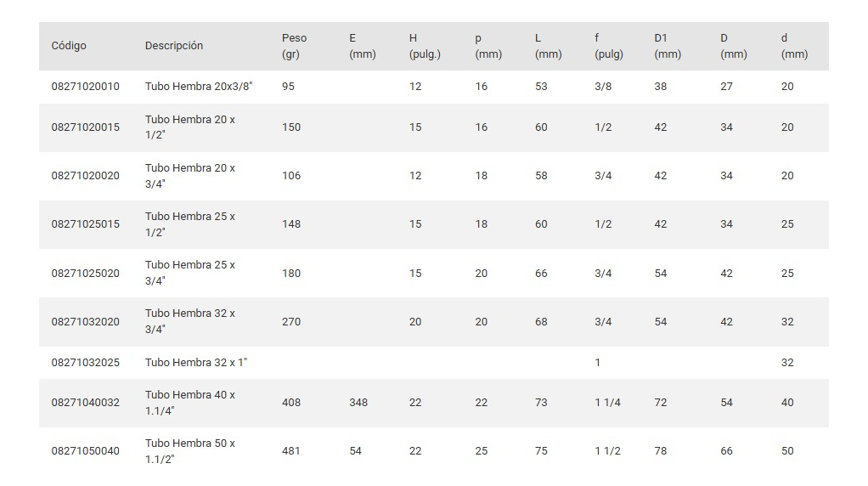Click the Tubo Hembra 20x3/8" description
Image resolution: width=868 pixels, height=486 pixels.
coord(199,87)
